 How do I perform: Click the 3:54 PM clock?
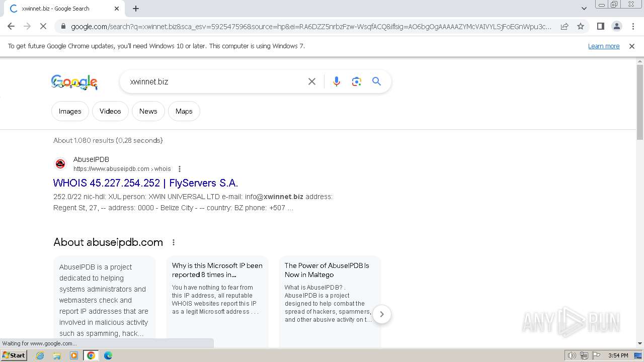[618, 355]
